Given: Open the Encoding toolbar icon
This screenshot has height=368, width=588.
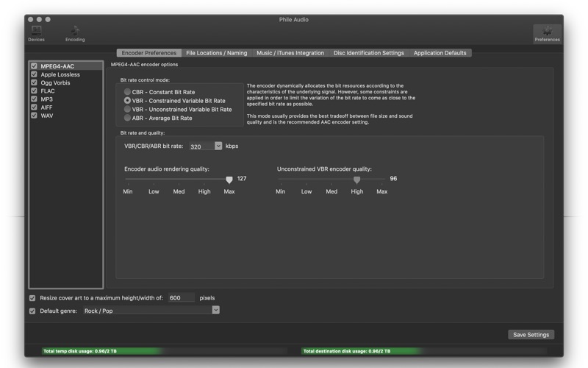Looking at the screenshot, I should click(75, 33).
